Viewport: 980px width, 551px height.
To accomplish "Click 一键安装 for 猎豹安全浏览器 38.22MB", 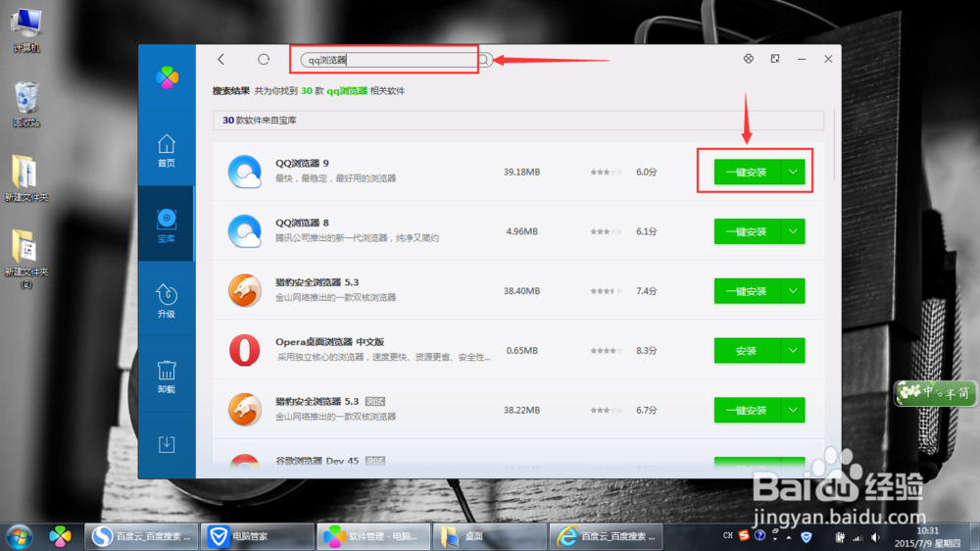I will pyautogui.click(x=747, y=410).
